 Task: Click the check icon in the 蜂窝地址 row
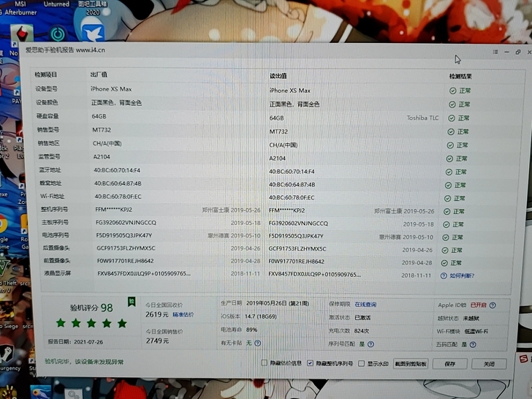[448, 186]
